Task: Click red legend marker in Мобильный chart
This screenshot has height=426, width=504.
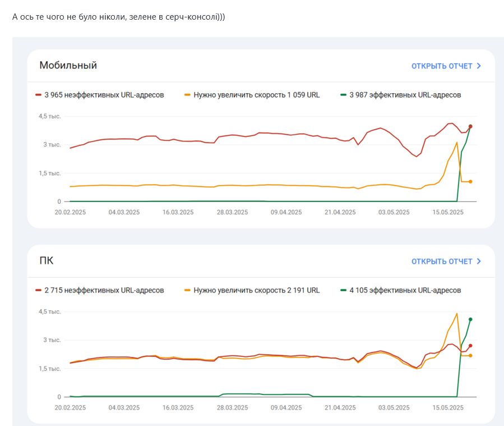Action: pos(38,95)
